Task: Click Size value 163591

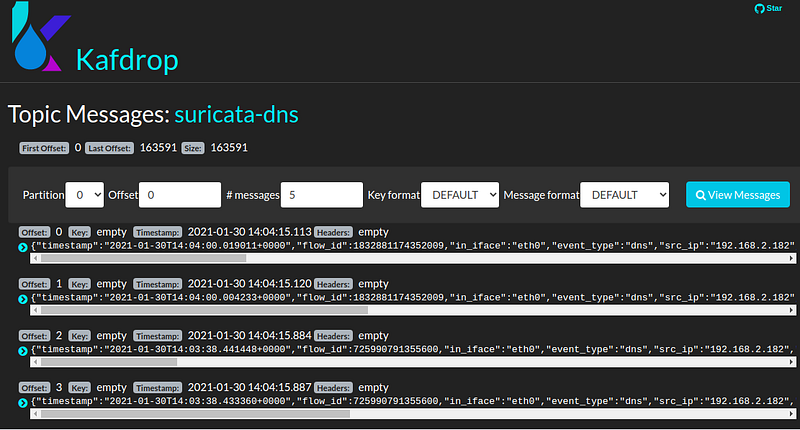Action: tap(229, 148)
